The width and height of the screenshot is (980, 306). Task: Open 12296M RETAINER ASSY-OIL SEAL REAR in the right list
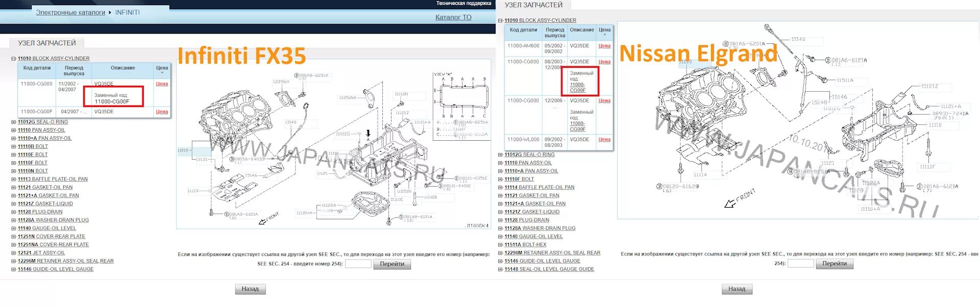[553, 252]
